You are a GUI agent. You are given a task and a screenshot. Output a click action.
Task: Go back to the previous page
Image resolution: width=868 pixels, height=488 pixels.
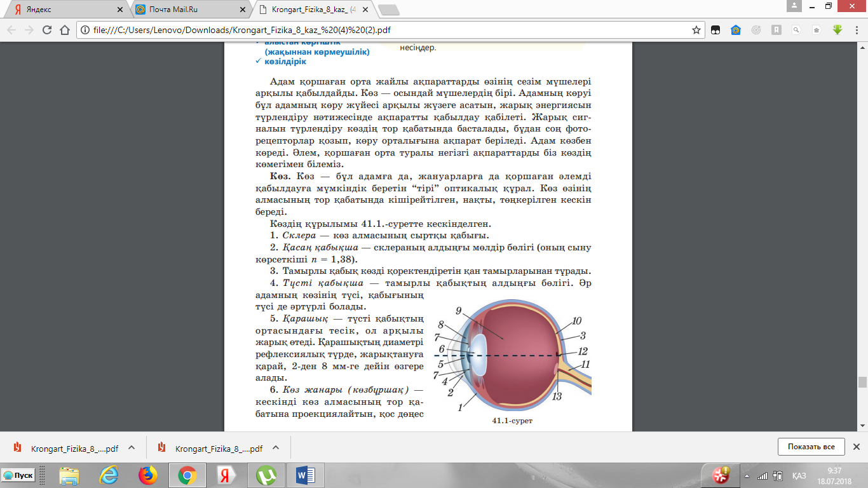[11, 30]
